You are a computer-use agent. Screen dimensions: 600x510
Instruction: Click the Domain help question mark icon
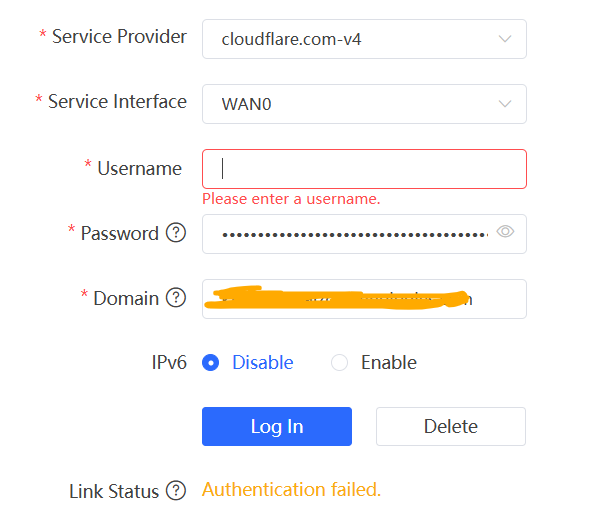click(176, 298)
